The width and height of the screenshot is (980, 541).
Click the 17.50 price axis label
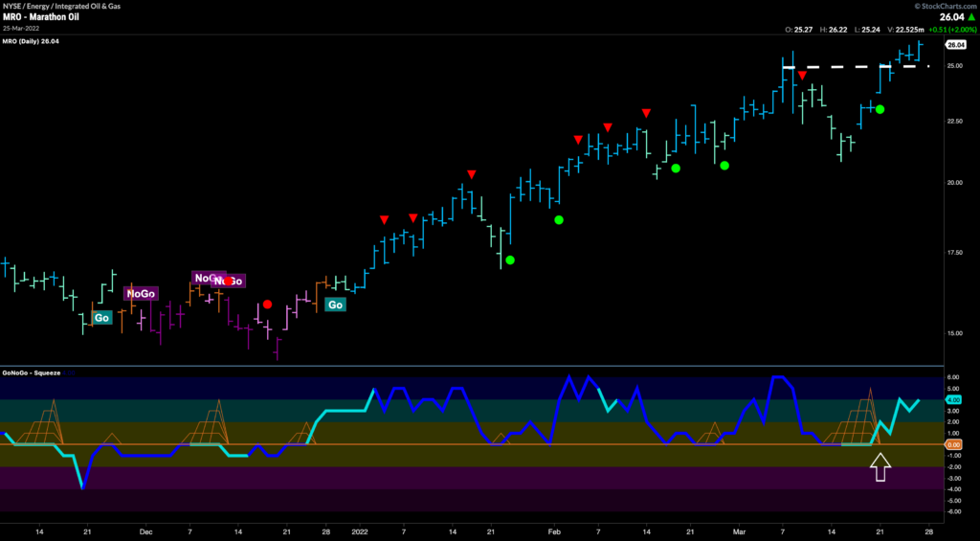tap(953, 254)
